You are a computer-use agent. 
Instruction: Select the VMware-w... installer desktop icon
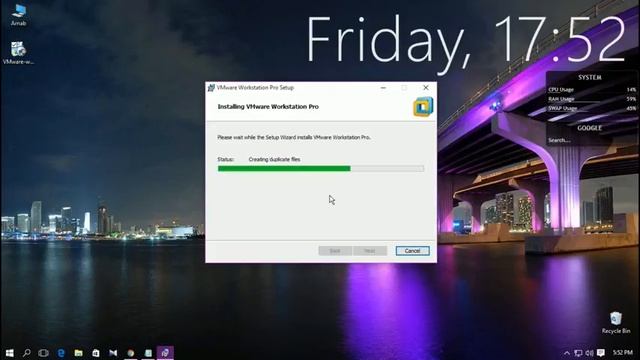point(18,53)
